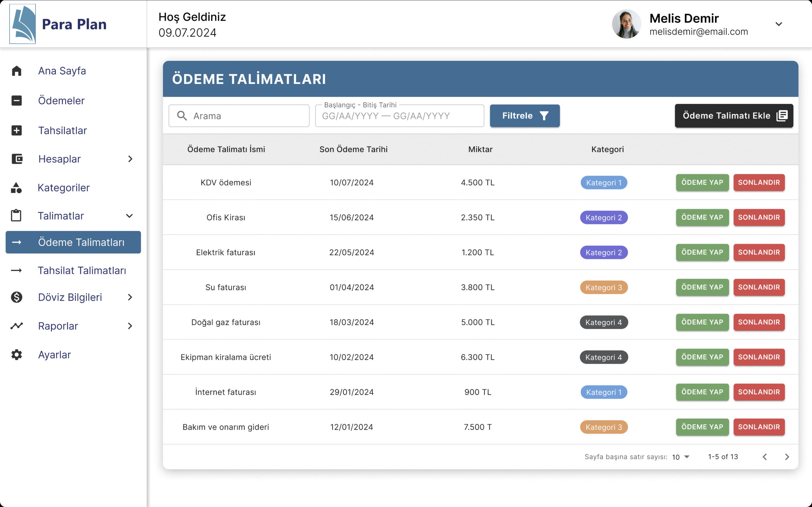
Task: Click the Başlangıç - Bitiş Tarihi date field
Action: pos(399,116)
